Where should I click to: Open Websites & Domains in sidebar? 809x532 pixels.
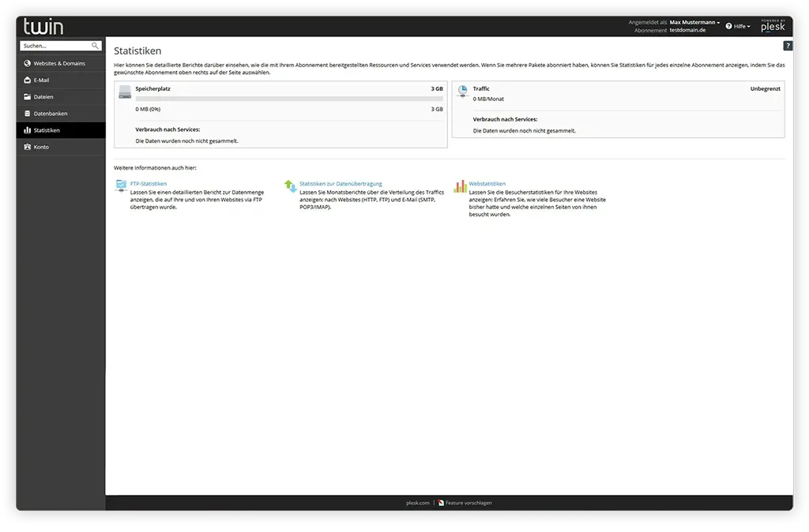point(59,63)
